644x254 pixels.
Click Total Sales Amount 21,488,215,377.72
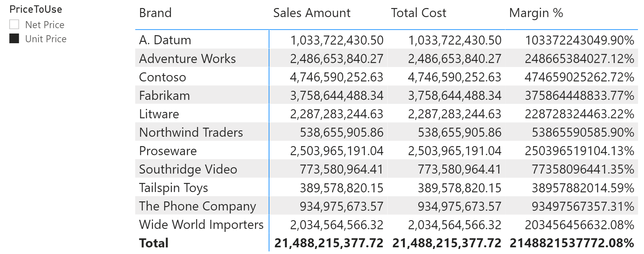(329, 243)
